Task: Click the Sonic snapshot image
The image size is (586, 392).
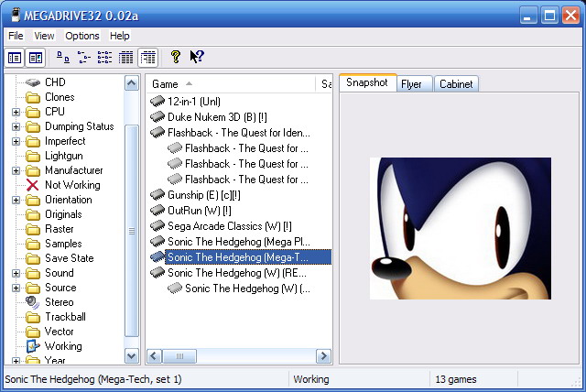Action: coord(461,228)
